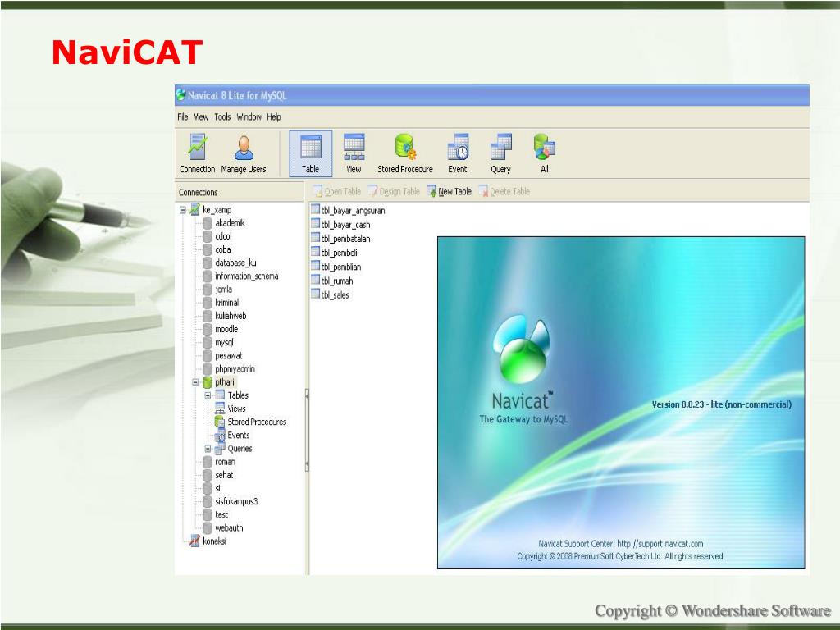Click the tbl_bayar_cash table icon
The height and width of the screenshot is (630, 840).
tap(315, 224)
